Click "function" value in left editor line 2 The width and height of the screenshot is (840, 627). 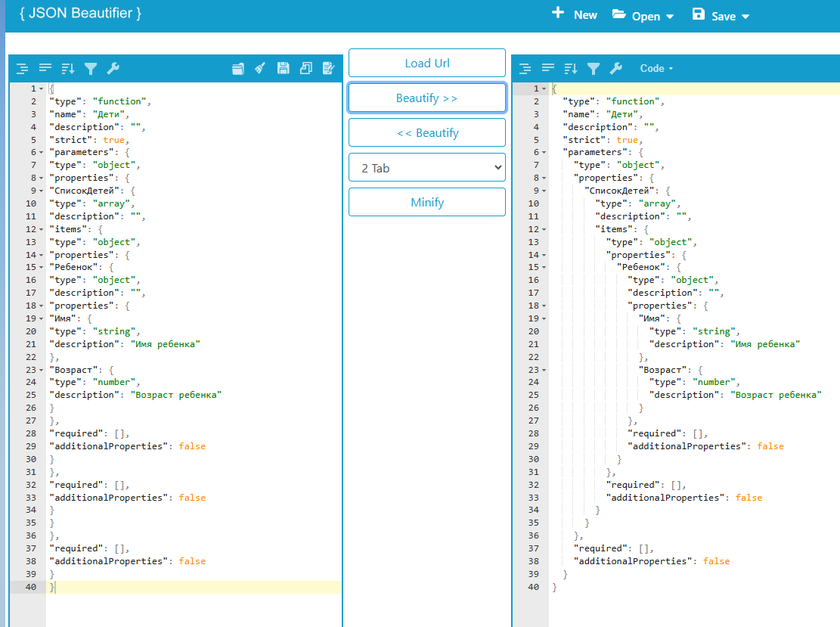(x=119, y=101)
